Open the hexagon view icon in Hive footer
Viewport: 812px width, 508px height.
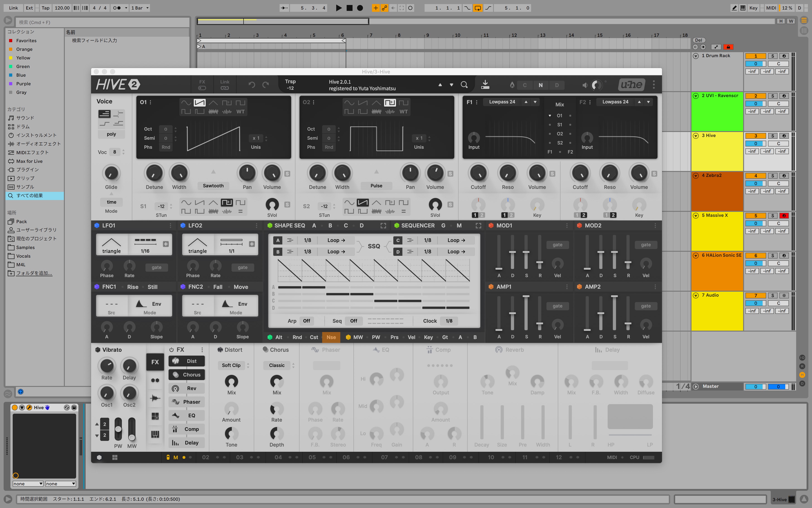point(99,457)
